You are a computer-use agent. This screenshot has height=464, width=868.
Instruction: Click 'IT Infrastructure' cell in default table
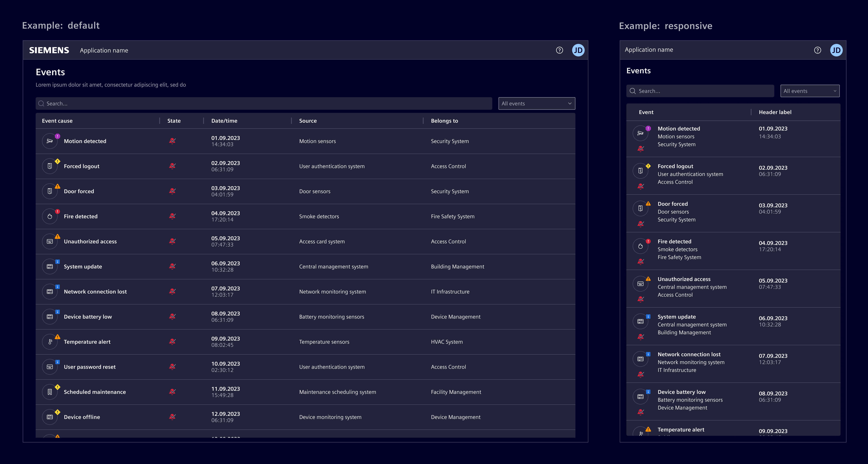click(450, 292)
